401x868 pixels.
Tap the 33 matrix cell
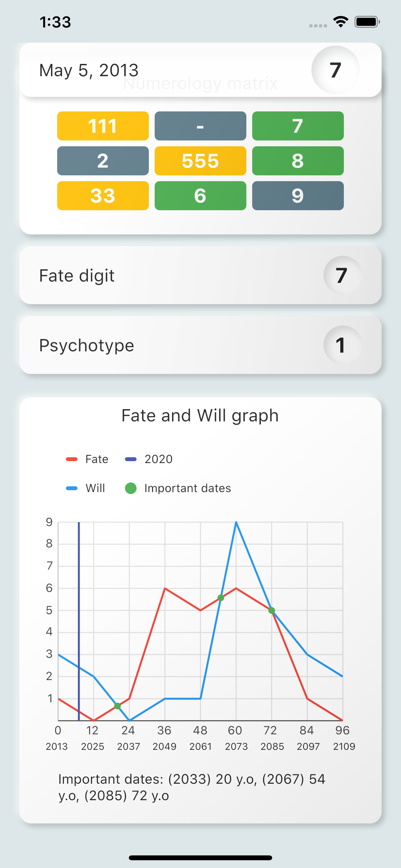[103, 195]
